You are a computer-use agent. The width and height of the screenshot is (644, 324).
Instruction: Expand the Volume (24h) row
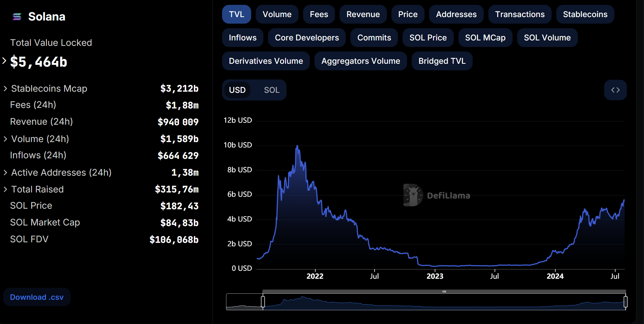[x=5, y=139]
